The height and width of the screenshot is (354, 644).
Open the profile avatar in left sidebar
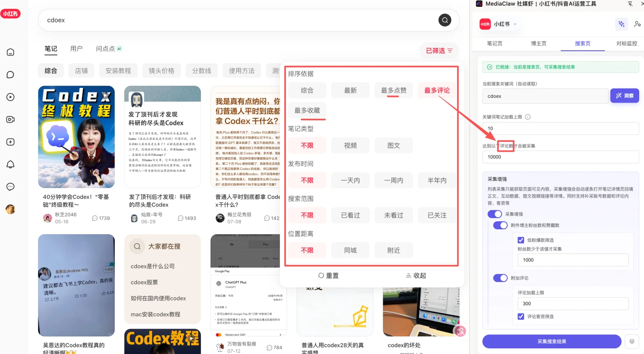[x=10, y=209]
